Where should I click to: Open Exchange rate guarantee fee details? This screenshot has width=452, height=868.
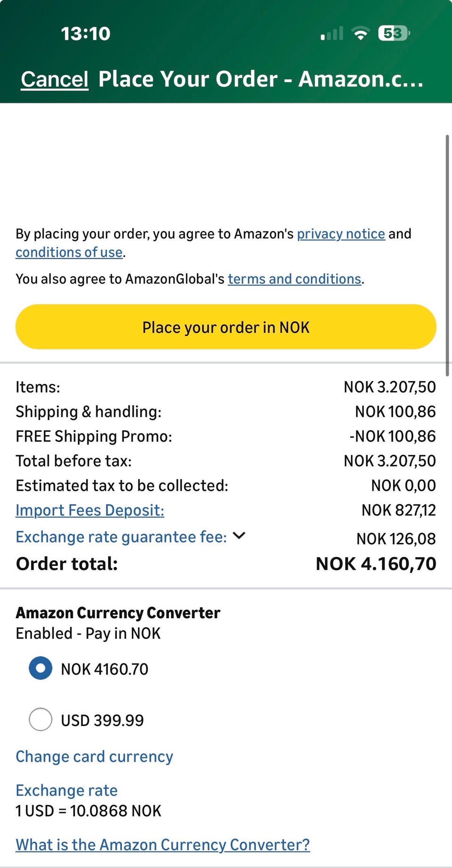pos(121,537)
